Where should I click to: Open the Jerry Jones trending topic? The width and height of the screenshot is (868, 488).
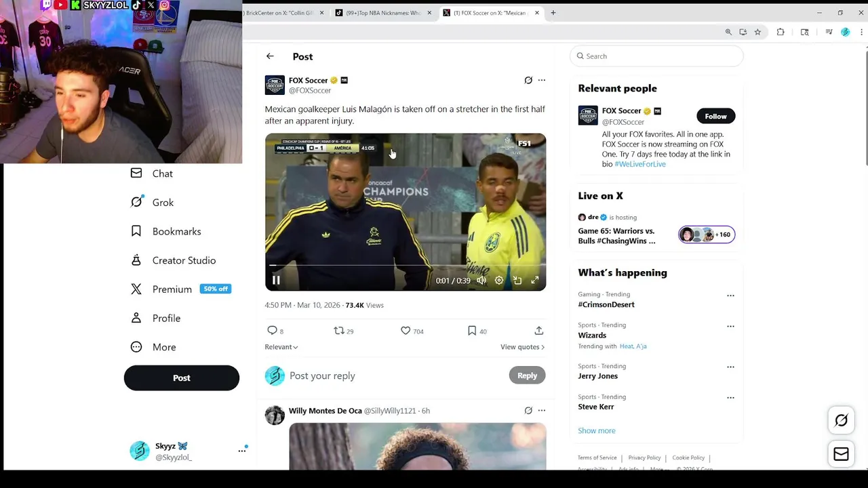point(598,376)
